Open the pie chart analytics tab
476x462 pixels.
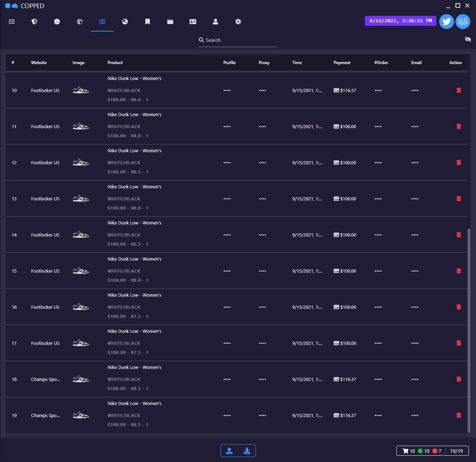tap(125, 22)
